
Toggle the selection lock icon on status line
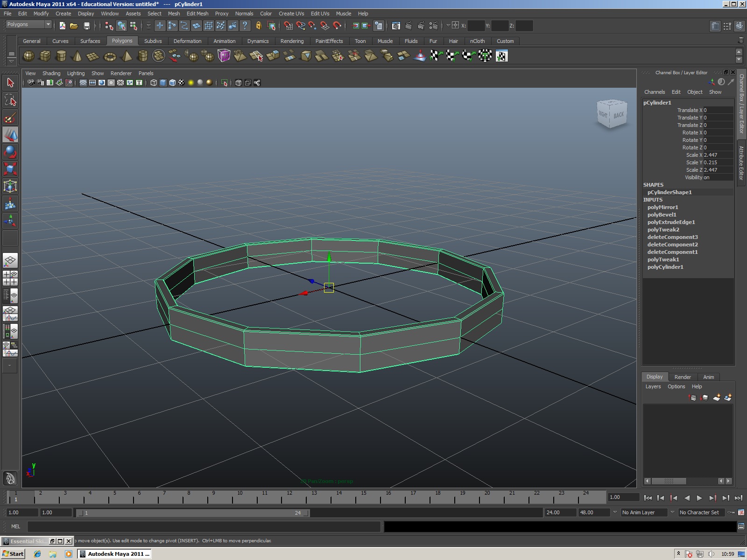coord(259,26)
